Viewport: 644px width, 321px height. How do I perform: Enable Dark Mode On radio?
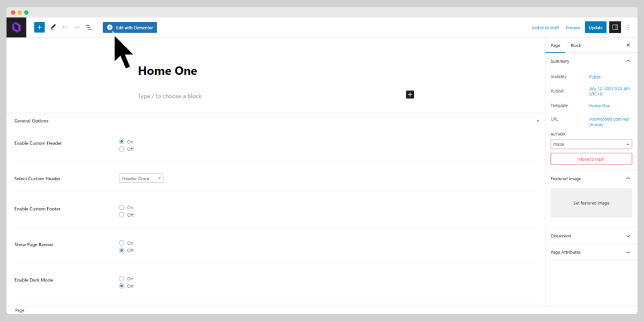click(121, 279)
